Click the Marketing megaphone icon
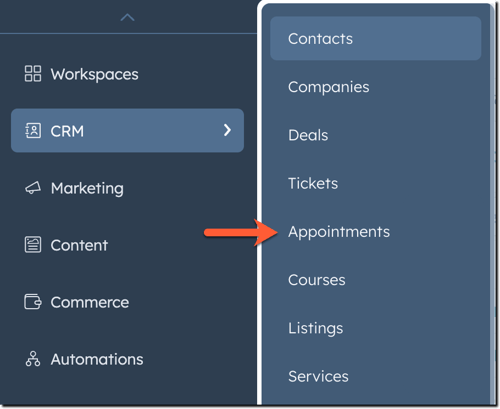Screen dimensions: 500x409 coord(33,188)
